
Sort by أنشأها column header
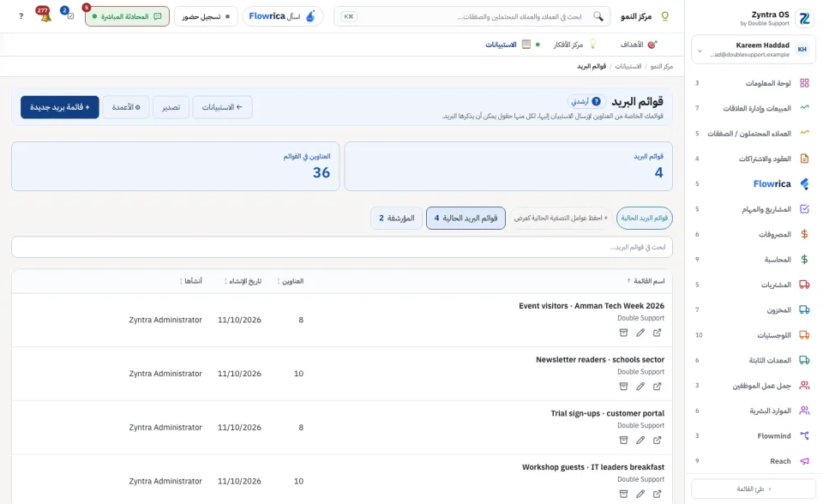pyautogui.click(x=190, y=281)
